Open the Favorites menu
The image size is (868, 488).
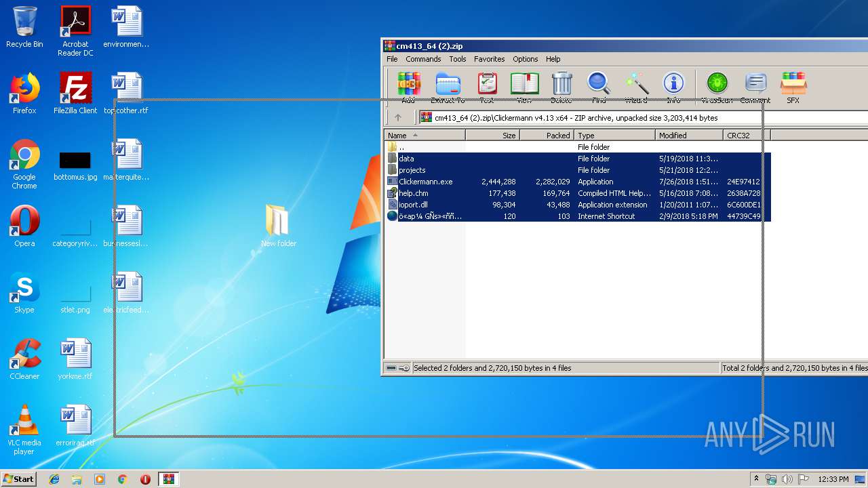489,59
